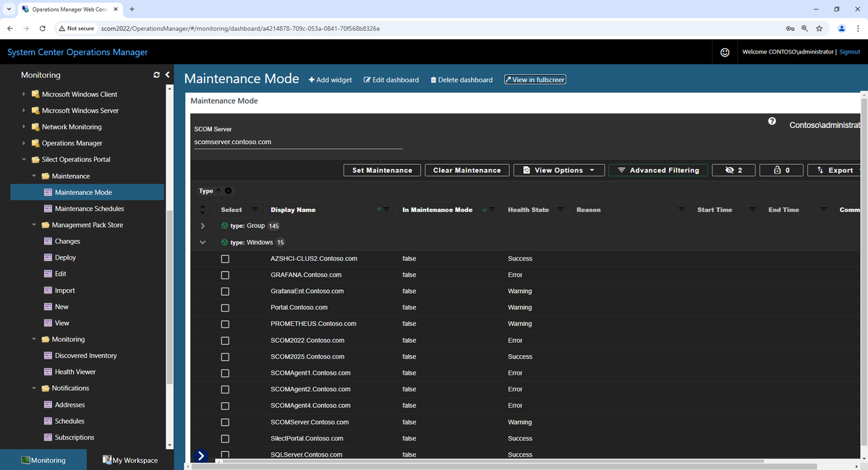This screenshot has height=470, width=868.
Task: Switch to the Monitoring bottom tab
Action: pos(43,460)
